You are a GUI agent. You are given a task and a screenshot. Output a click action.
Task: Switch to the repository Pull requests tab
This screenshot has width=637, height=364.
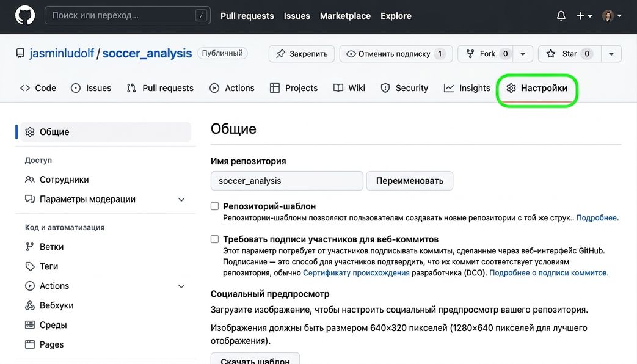160,88
